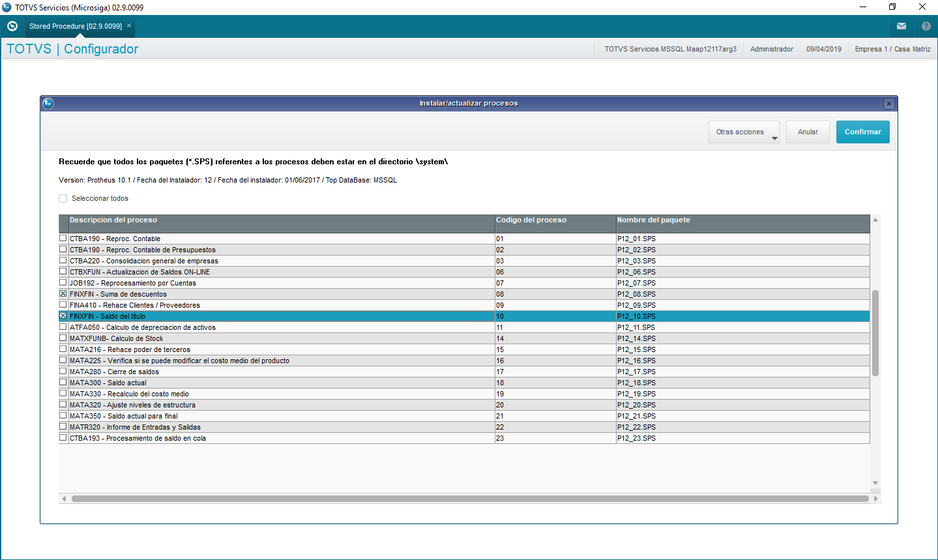This screenshot has height=560, width=938.
Task: Click the horizontal scrollbar left arrow
Action: click(x=63, y=499)
